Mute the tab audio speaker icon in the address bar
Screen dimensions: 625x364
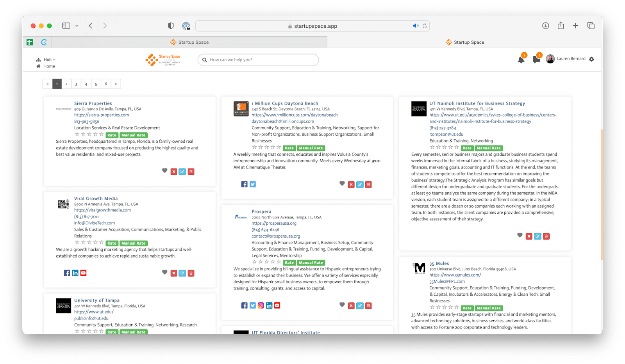(416, 26)
